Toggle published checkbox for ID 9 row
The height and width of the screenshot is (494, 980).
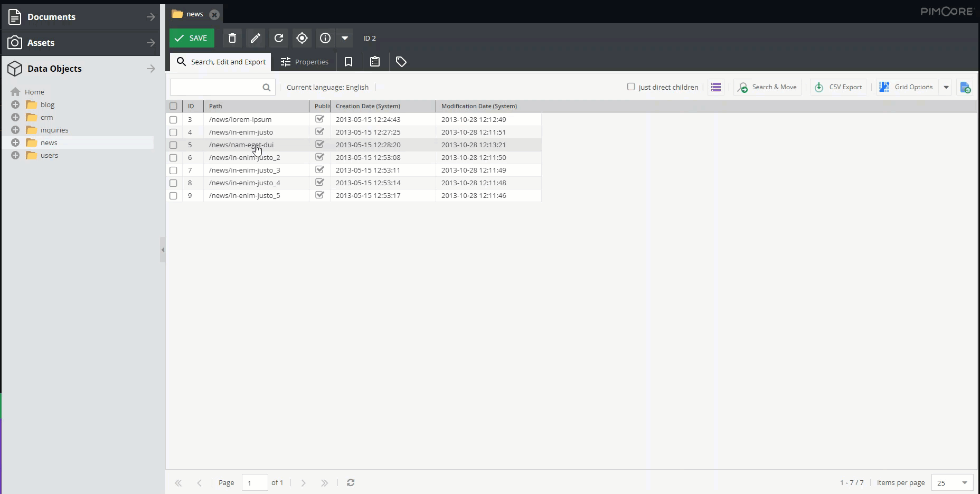coord(319,195)
